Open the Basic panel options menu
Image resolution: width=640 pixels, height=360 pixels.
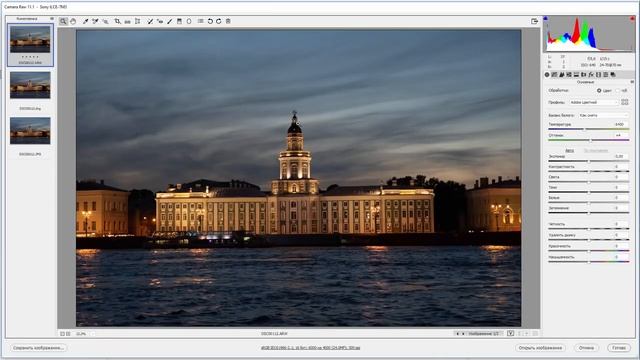pos(632,82)
